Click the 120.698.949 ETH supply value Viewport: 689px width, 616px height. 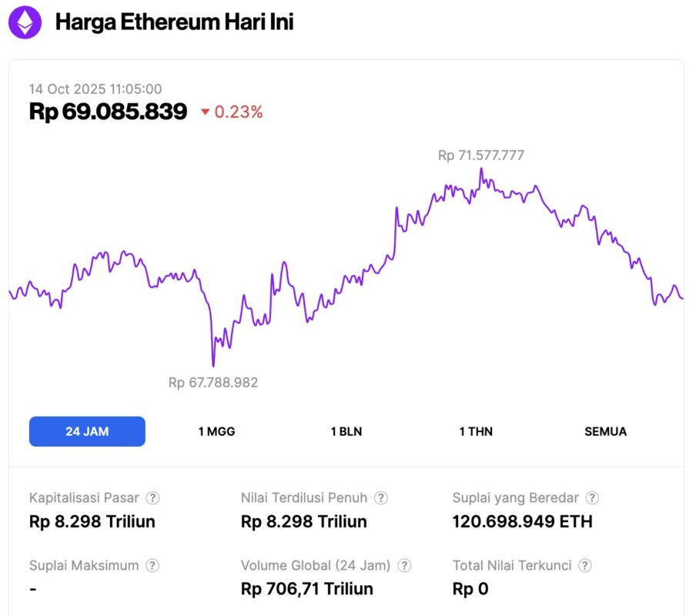(523, 521)
